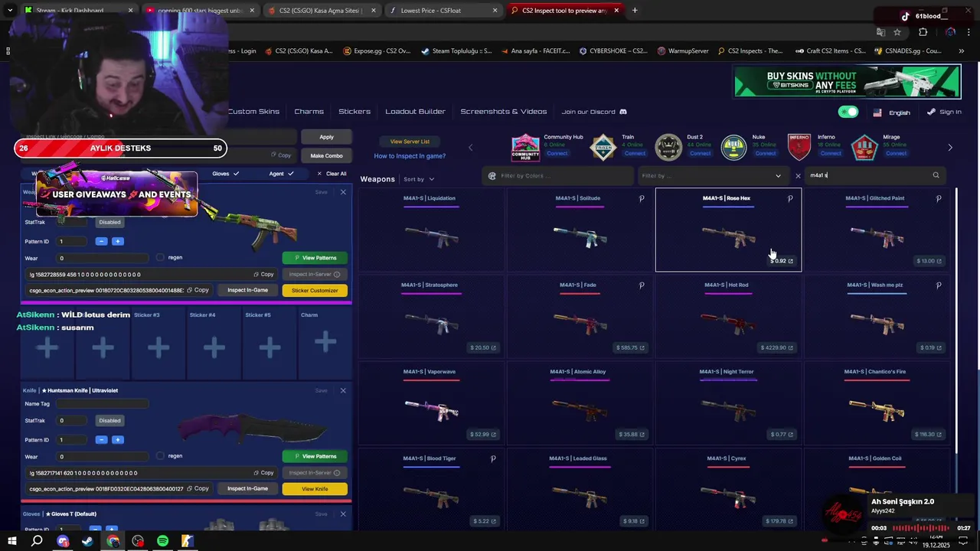
Task: Select the Dust 2 map badge icon
Action: pos(668,147)
